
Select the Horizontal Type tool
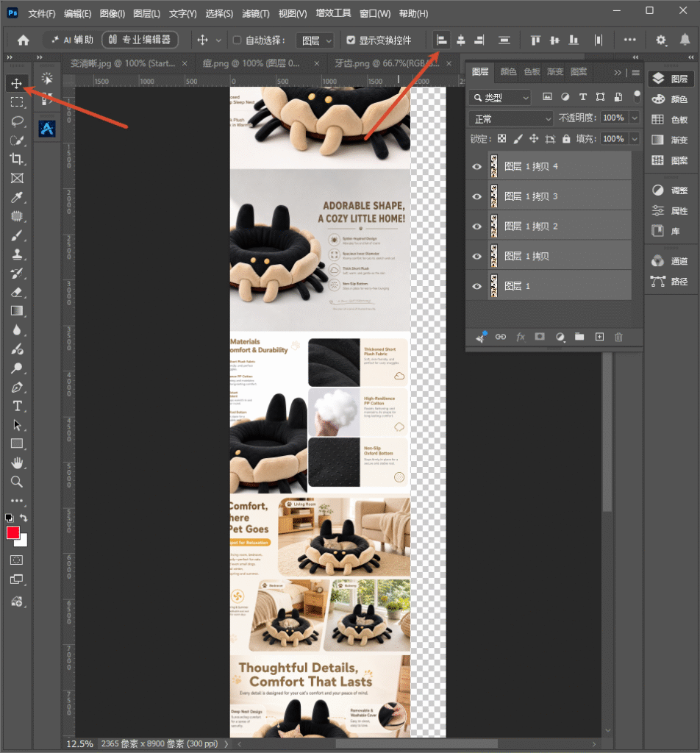(17, 406)
